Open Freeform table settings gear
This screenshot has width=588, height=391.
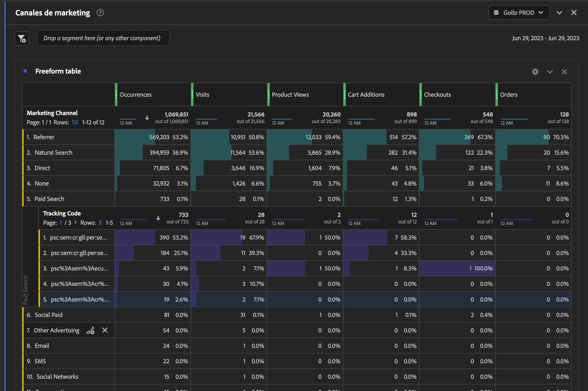click(535, 72)
